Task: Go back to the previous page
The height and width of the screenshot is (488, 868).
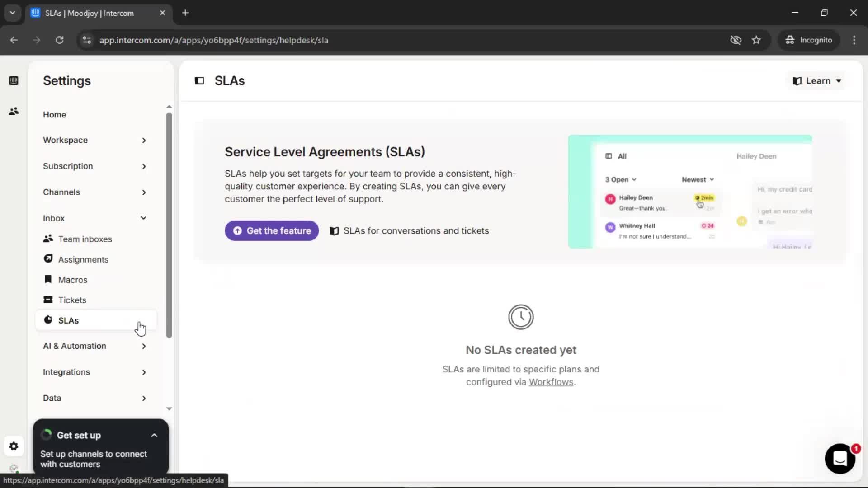Action: [x=14, y=40]
